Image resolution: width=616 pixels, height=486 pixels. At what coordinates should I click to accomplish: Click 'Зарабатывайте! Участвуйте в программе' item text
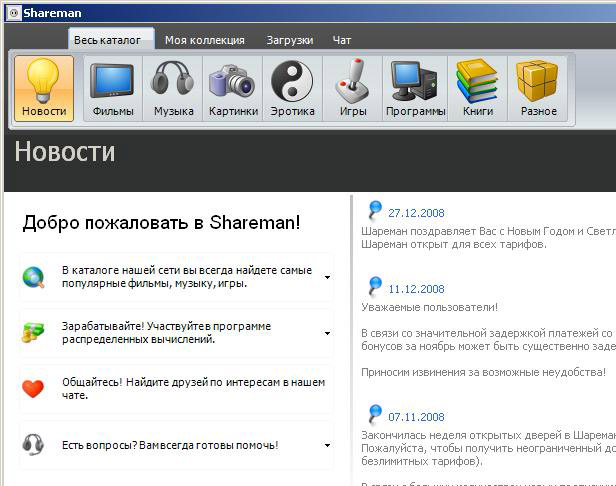(x=166, y=333)
